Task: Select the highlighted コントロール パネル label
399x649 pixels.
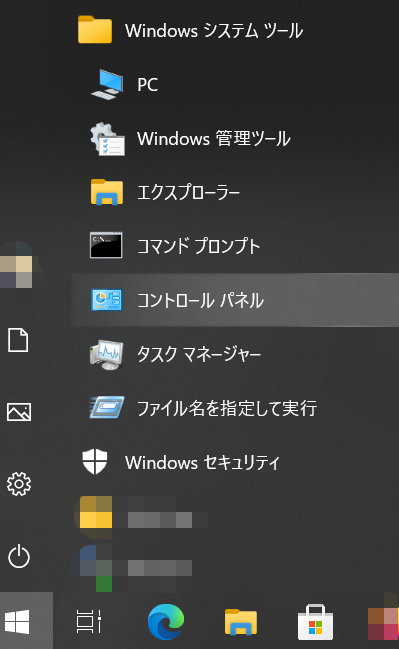Action: click(200, 300)
